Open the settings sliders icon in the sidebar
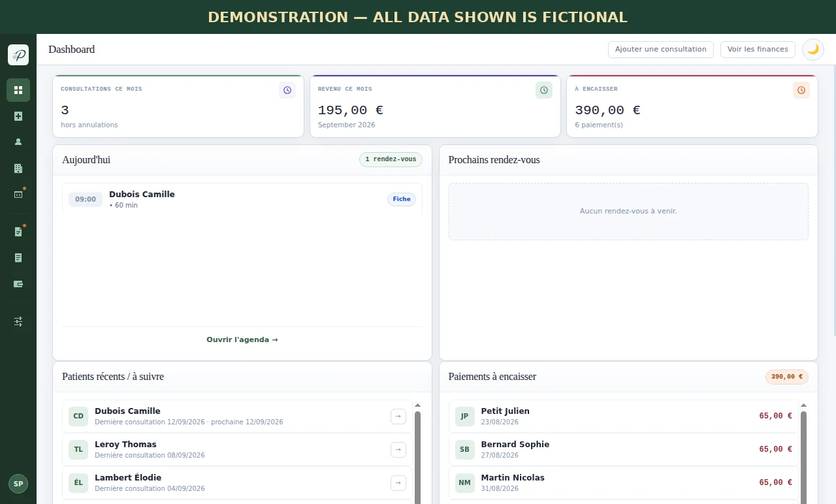This screenshot has height=504, width=836. pyautogui.click(x=18, y=321)
